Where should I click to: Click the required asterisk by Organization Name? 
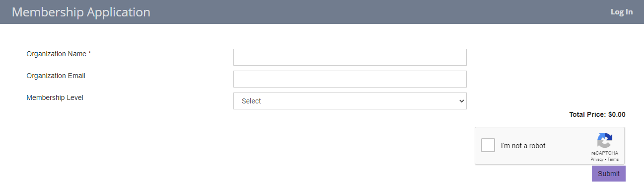[x=90, y=53]
